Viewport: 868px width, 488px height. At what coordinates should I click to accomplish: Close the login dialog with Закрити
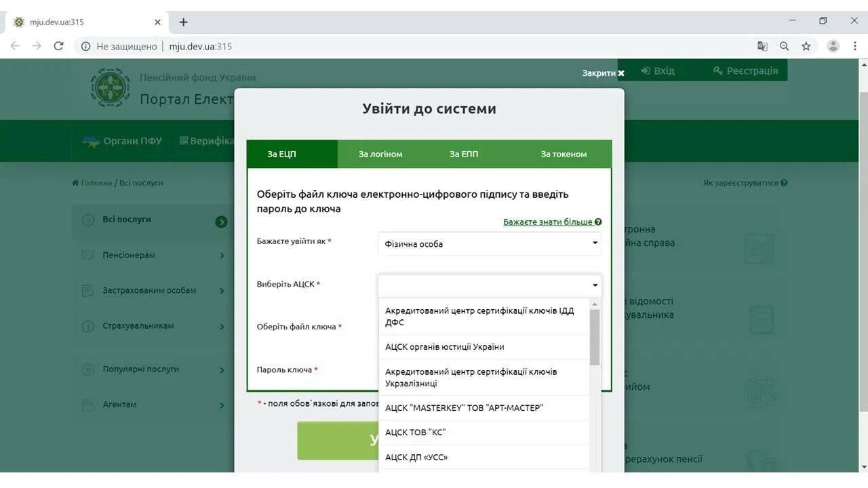pyautogui.click(x=603, y=73)
